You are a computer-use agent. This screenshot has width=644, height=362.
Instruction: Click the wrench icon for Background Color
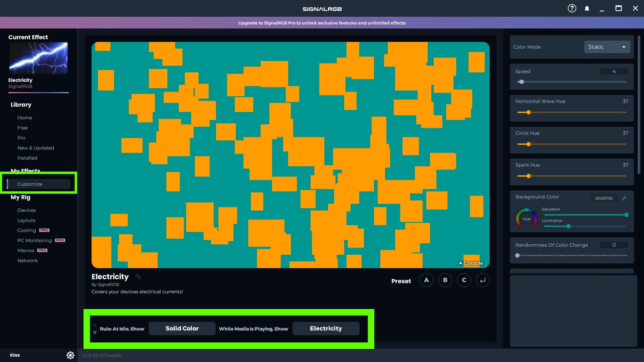624,198
